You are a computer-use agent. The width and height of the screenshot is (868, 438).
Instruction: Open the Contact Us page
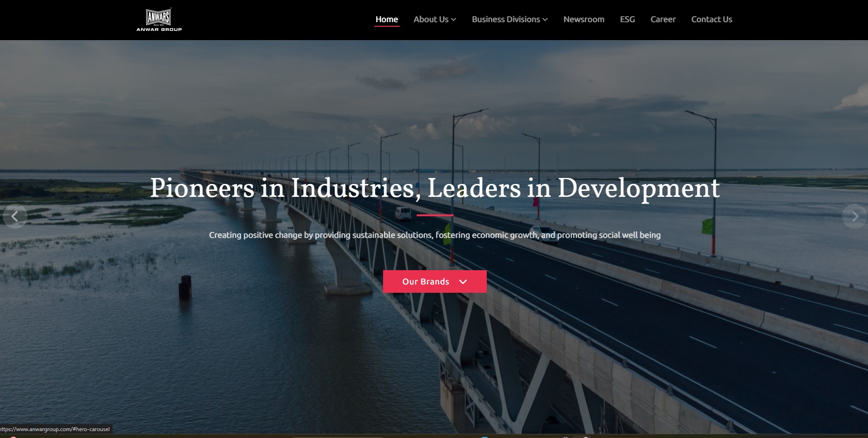(x=712, y=19)
